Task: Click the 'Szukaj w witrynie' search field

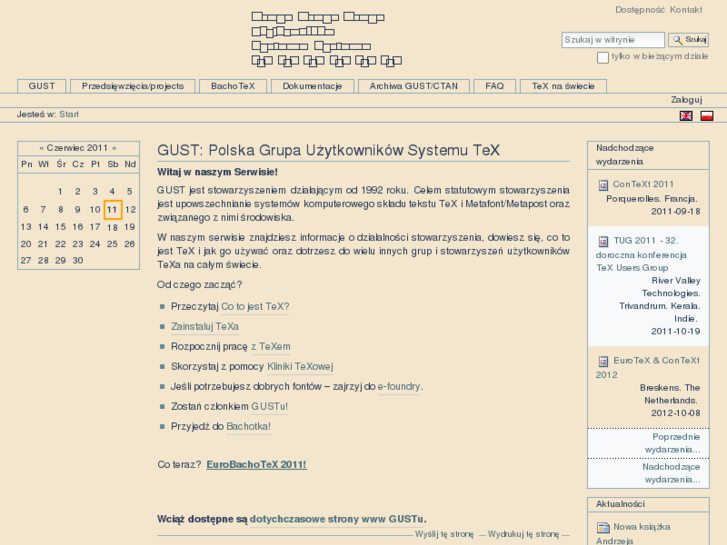Action: click(x=613, y=40)
